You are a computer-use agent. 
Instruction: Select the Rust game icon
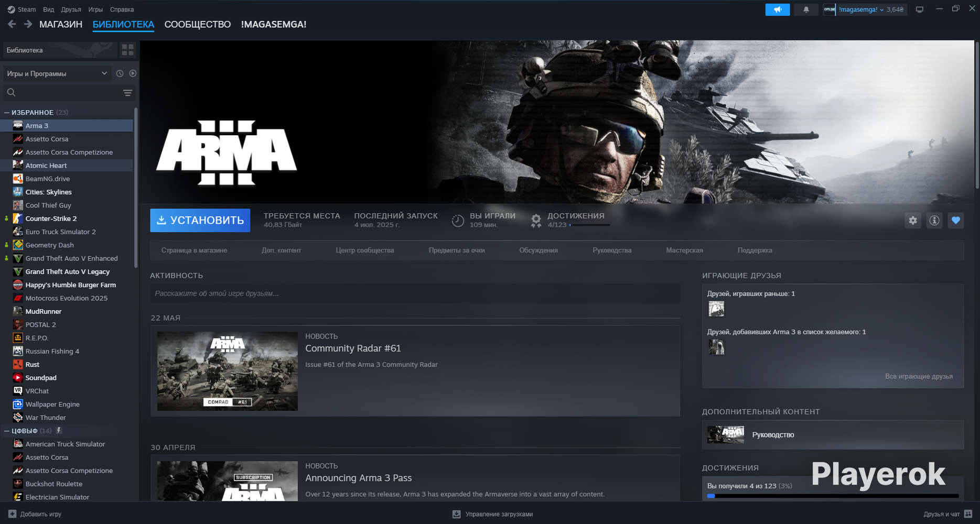point(18,364)
